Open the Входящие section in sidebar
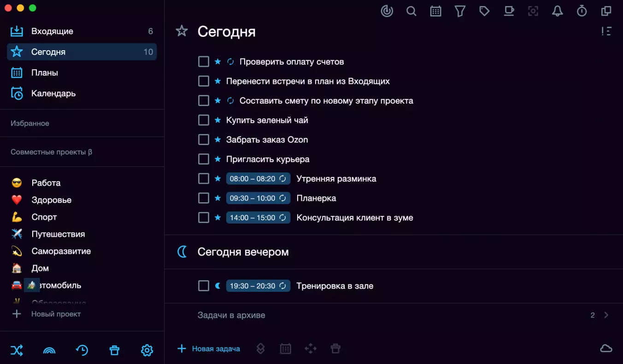623x364 pixels. (82, 31)
